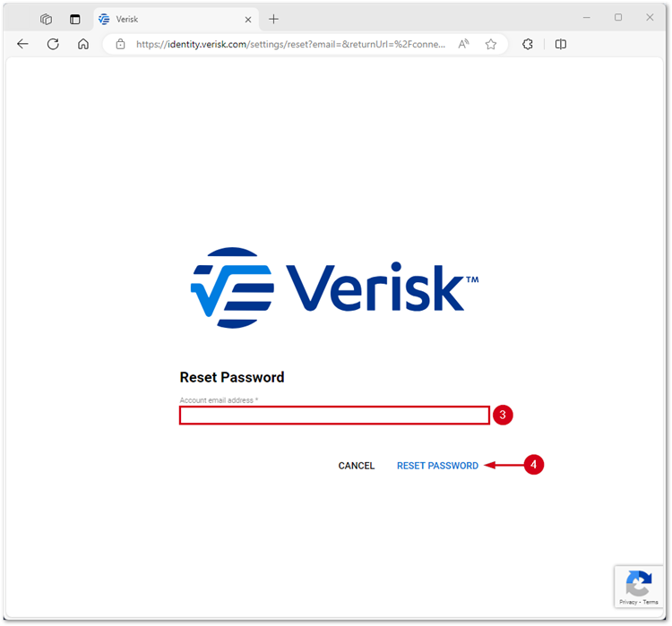
Task: Open the reCAPTCHA Privacy link
Action: click(x=628, y=602)
